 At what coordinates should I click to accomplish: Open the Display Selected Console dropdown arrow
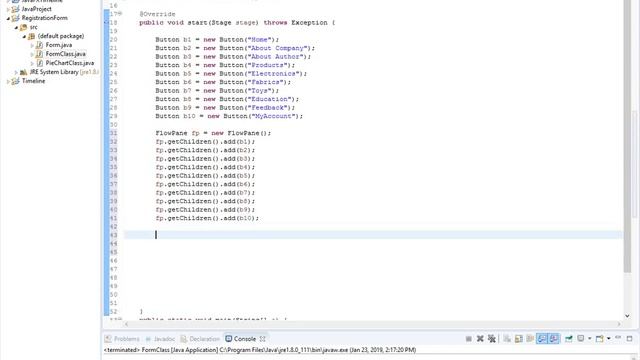coord(590,338)
